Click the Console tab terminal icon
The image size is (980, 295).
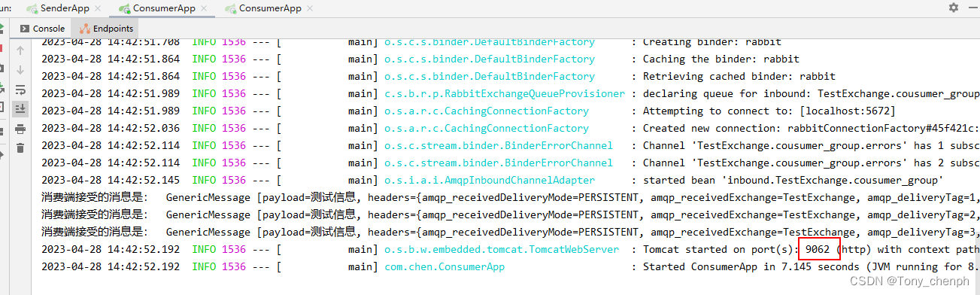(x=25, y=29)
